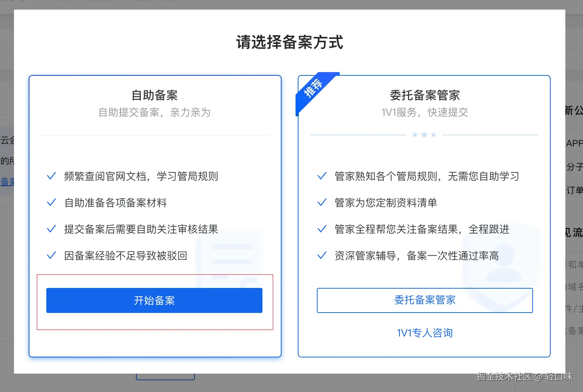Click the 委托备案管家 outlined button

pyautogui.click(x=425, y=300)
